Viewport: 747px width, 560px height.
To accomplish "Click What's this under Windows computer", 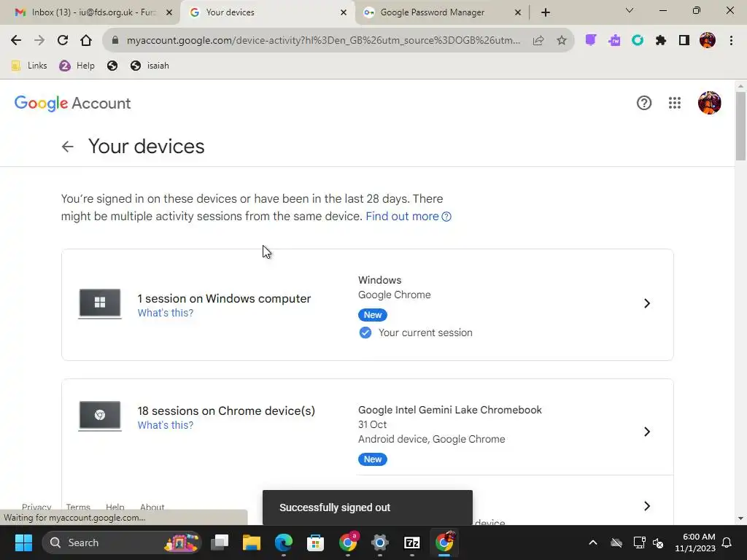I will (166, 313).
